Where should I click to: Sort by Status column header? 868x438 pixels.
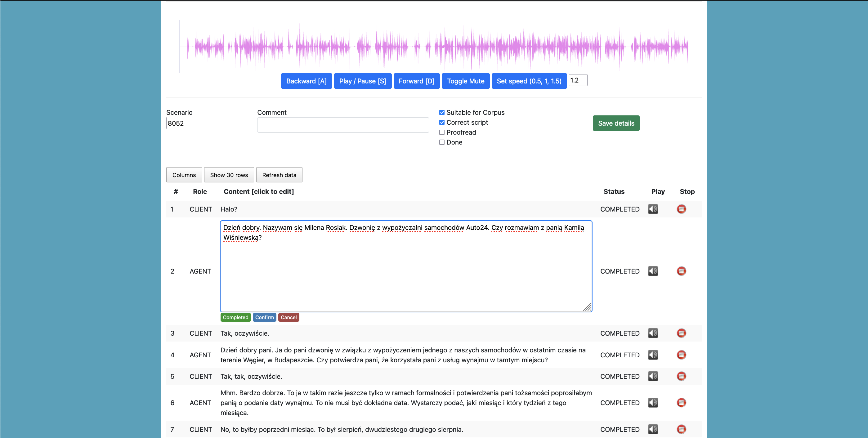pos(614,191)
